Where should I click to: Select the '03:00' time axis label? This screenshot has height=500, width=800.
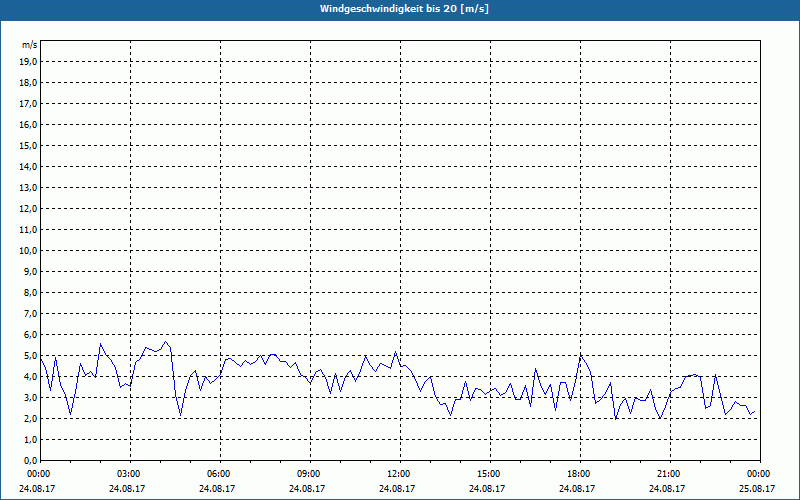tap(129, 474)
